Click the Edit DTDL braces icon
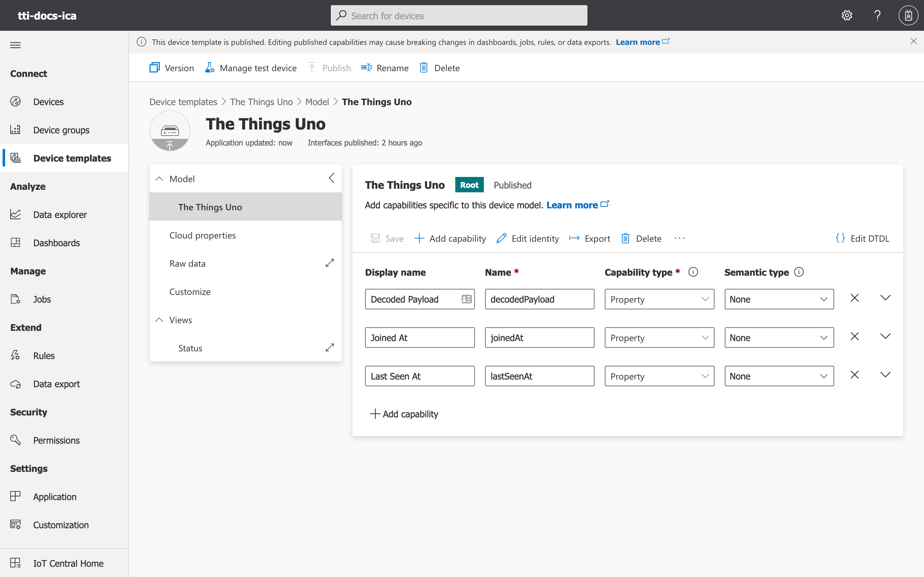The width and height of the screenshot is (924, 577). pos(840,238)
